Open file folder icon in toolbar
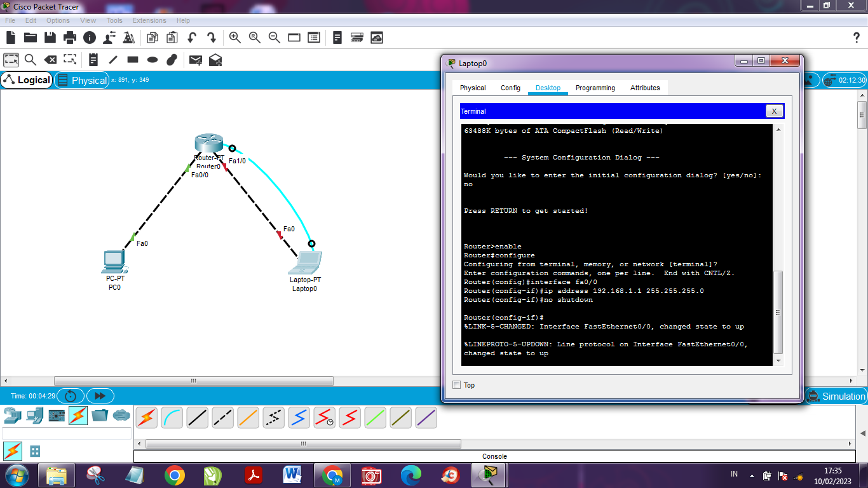 [x=31, y=37]
